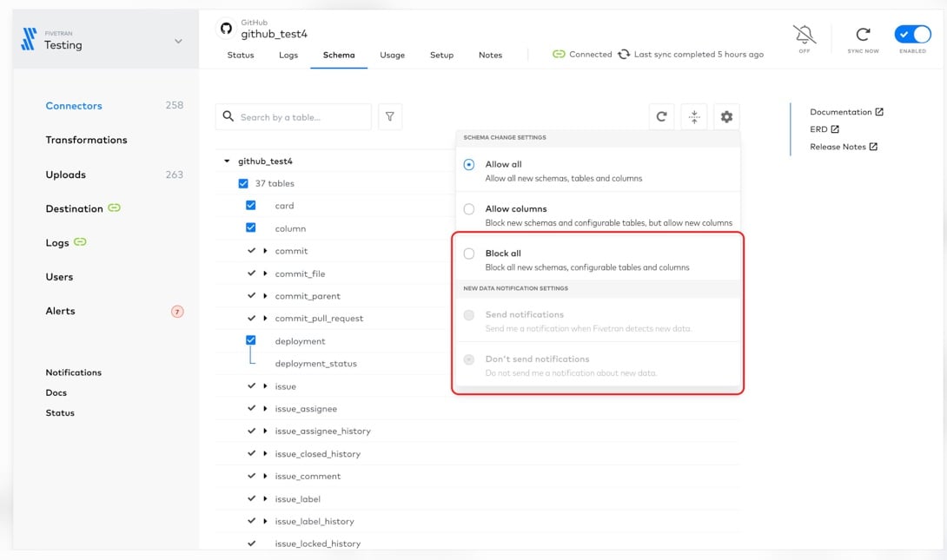This screenshot has width=947, height=560.
Task: Open Uploads in sidebar
Action: coord(66,175)
